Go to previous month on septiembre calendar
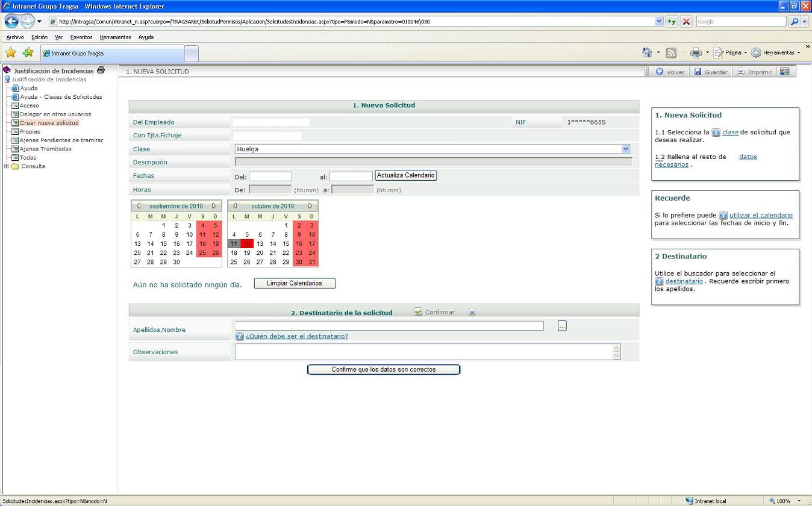The width and height of the screenshot is (812, 506). (x=139, y=206)
